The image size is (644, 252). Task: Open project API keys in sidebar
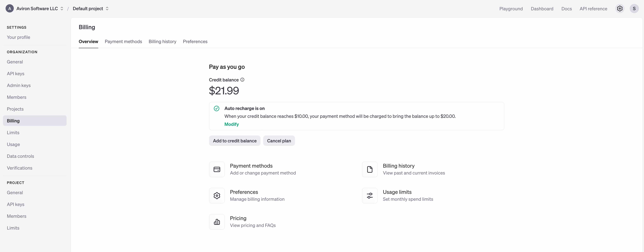(35, 204)
